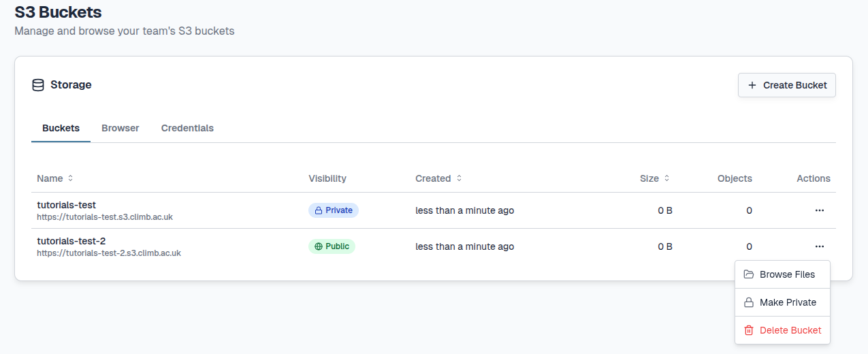Click the globe icon in the Public badge
The image size is (868, 354).
318,246
